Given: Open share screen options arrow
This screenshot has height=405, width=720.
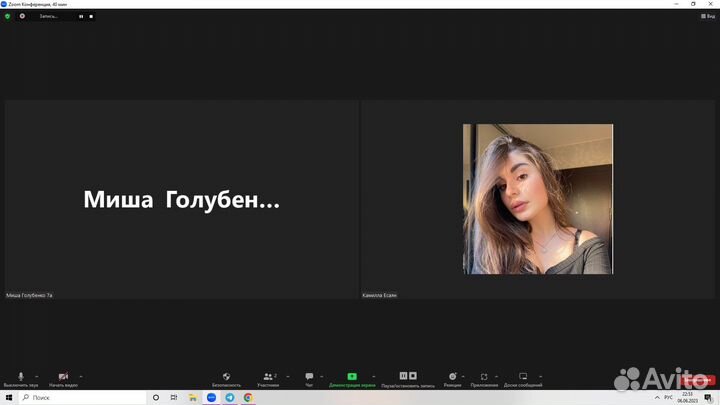Looking at the screenshot, I should [x=373, y=377].
